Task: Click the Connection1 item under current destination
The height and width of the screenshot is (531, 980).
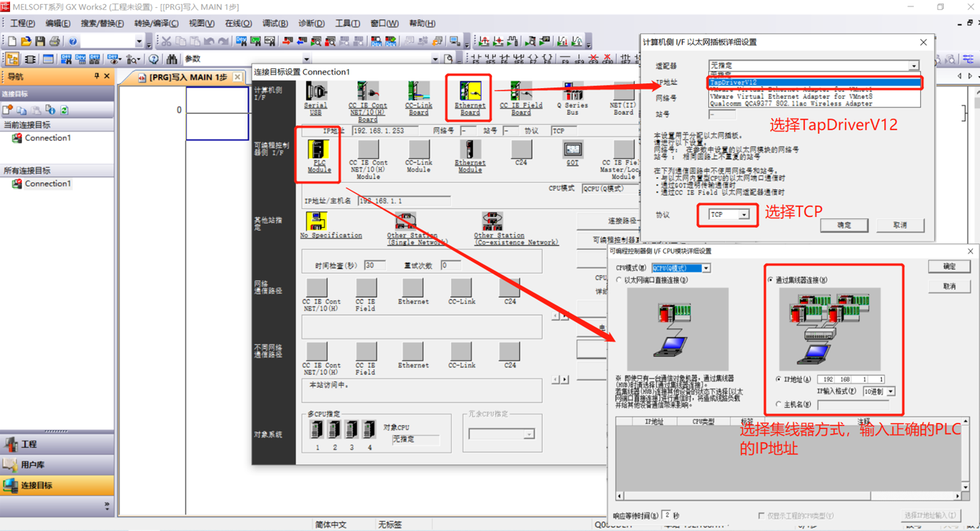Action: pos(48,138)
